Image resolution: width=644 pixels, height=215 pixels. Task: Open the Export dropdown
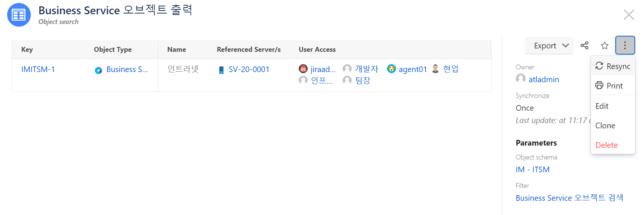pyautogui.click(x=549, y=45)
